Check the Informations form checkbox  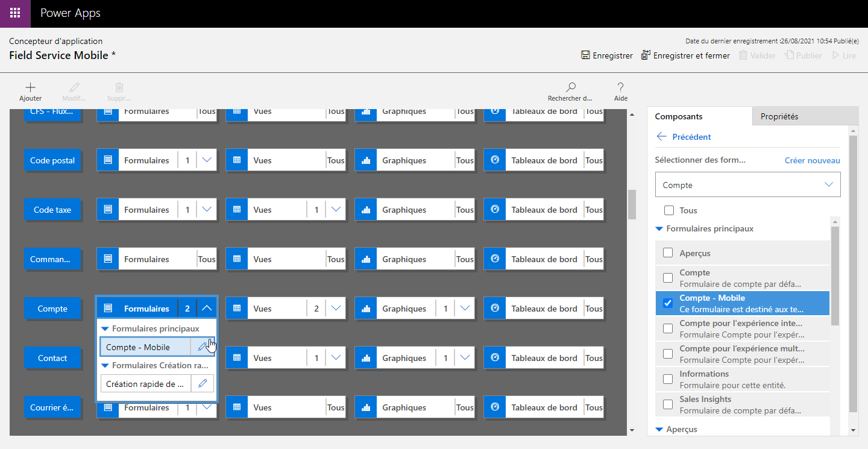[x=668, y=379]
